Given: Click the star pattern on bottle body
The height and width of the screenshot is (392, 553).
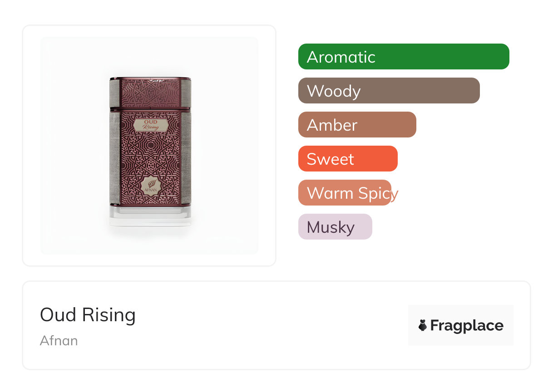Looking at the screenshot, I should 150,152.
